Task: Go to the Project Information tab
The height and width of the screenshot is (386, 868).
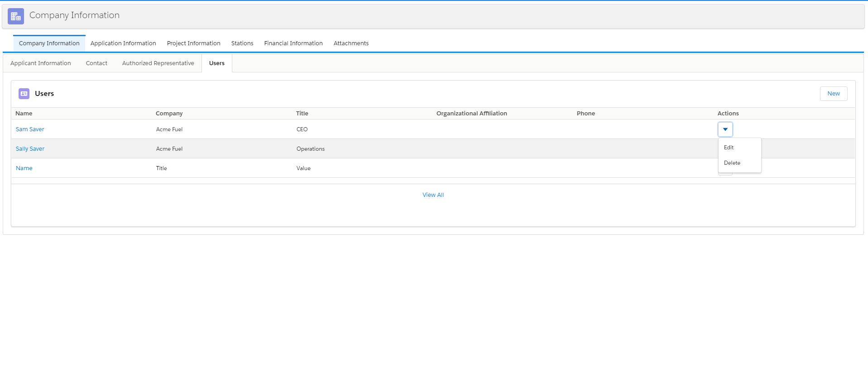Action: point(193,43)
